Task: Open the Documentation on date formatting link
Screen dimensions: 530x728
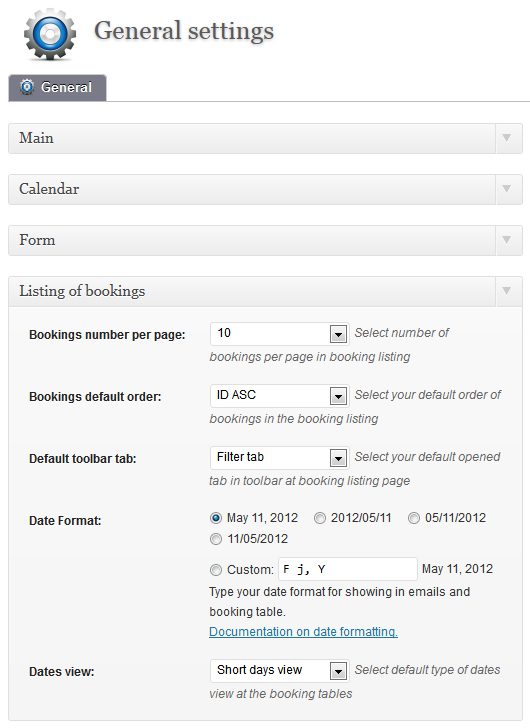Action: tap(303, 632)
